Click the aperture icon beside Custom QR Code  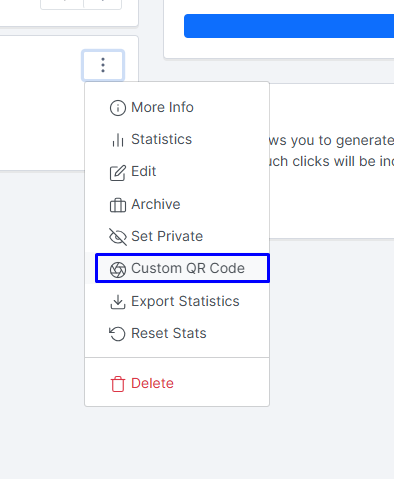(118, 270)
